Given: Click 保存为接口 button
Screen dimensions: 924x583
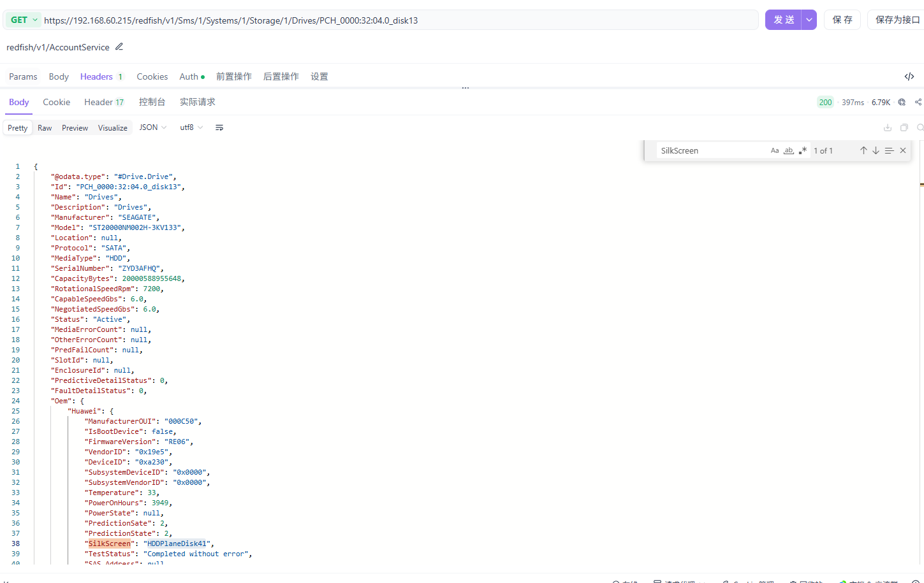Looking at the screenshot, I should click(x=897, y=20).
